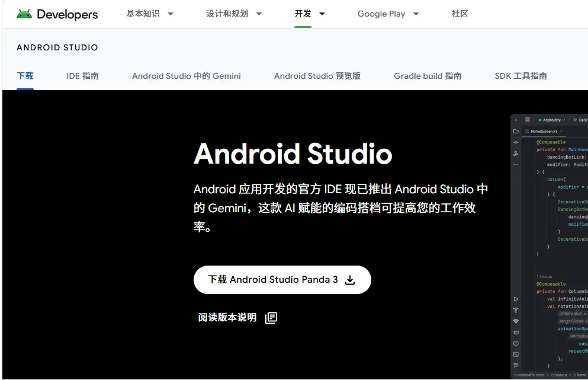Click the hamburger main menu icon in IDE
Screen dimensions: 588x380
tap(527, 120)
